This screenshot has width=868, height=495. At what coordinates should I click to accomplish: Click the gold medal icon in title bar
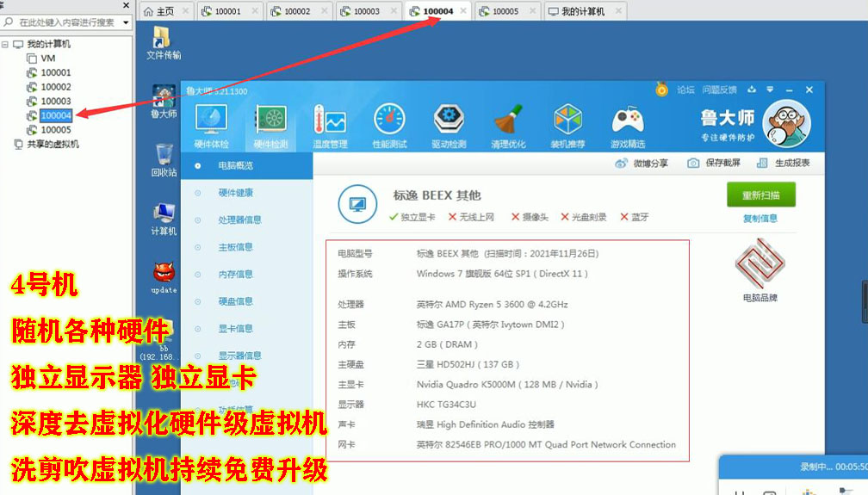click(661, 90)
